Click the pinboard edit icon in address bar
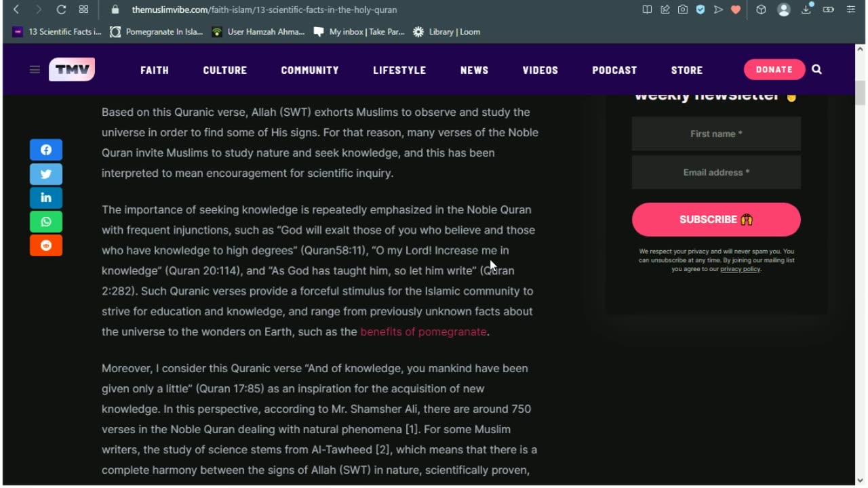Viewport: 868px width, 488px height. pos(665,9)
